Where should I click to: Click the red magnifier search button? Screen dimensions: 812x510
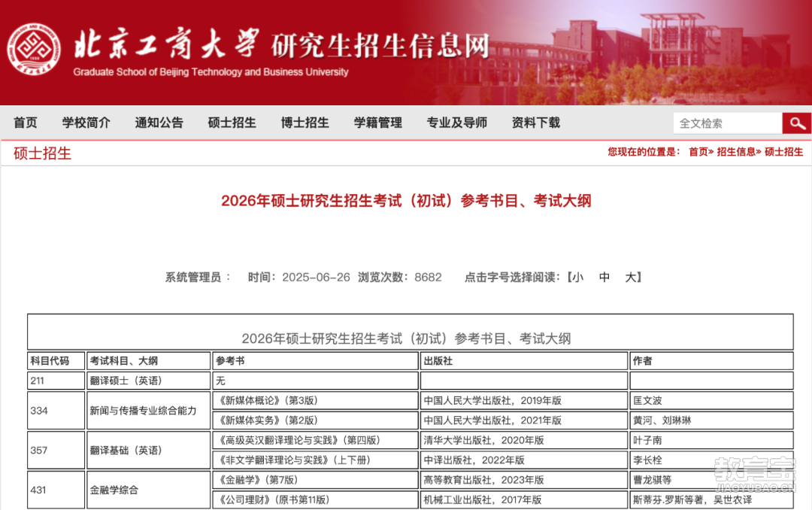click(796, 123)
